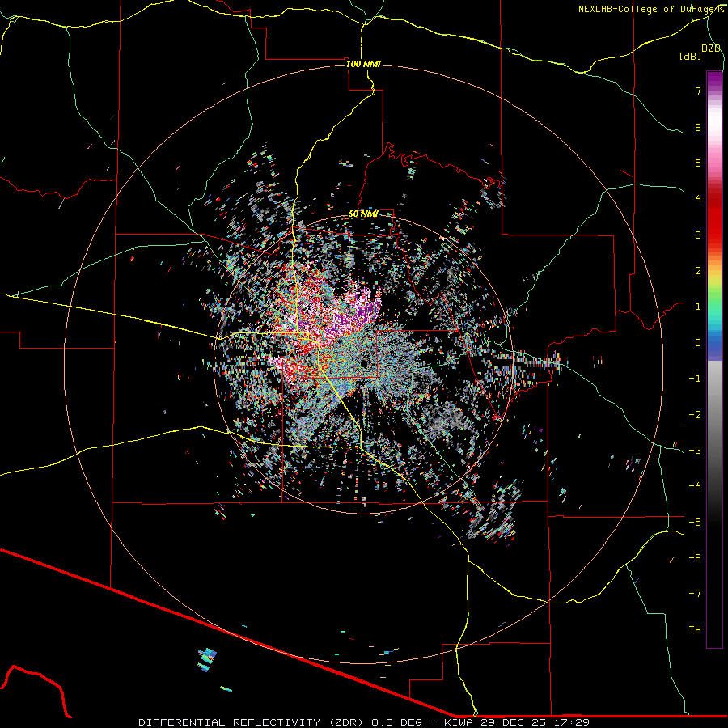728x728 pixels.
Task: Click the [dB] unit label
Action: pyautogui.click(x=690, y=57)
